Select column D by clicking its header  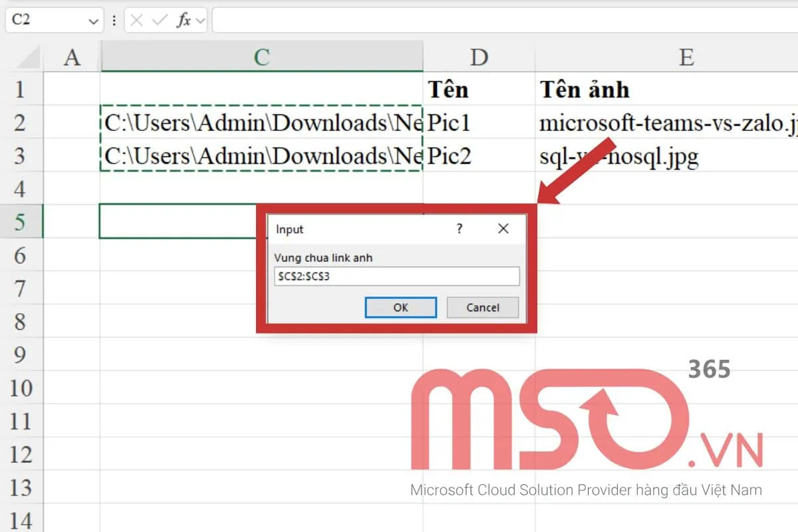[477, 56]
